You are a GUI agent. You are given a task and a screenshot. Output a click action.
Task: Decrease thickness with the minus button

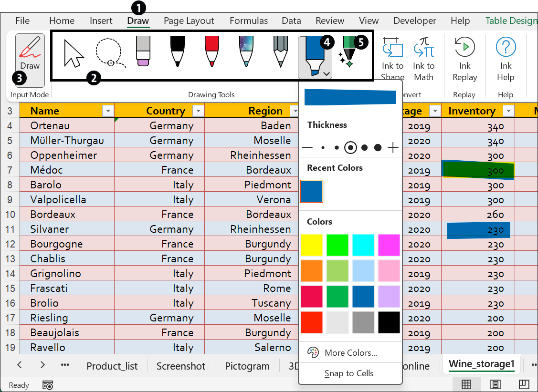[x=307, y=148]
